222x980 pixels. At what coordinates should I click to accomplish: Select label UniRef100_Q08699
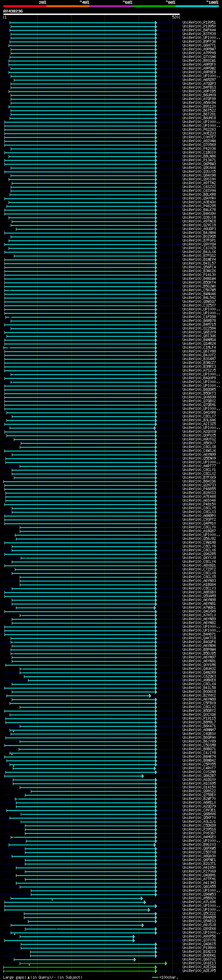point(199,397)
